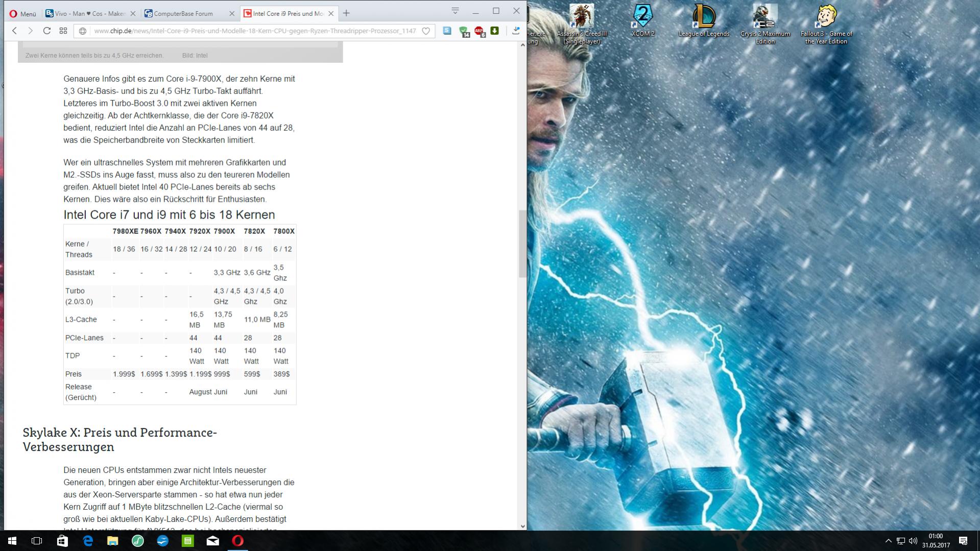
Task: Select the Intel Core i9 Preis tab
Action: pos(288,14)
